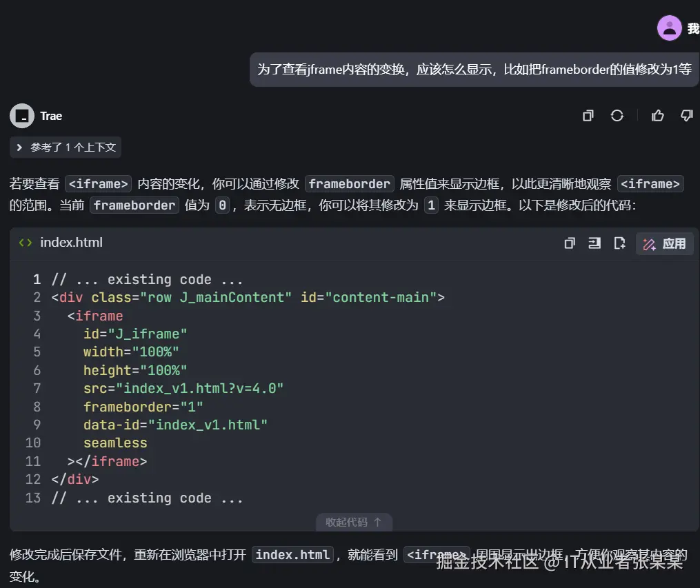Add code to new file icon
The width and height of the screenshot is (700, 588).
(x=619, y=243)
